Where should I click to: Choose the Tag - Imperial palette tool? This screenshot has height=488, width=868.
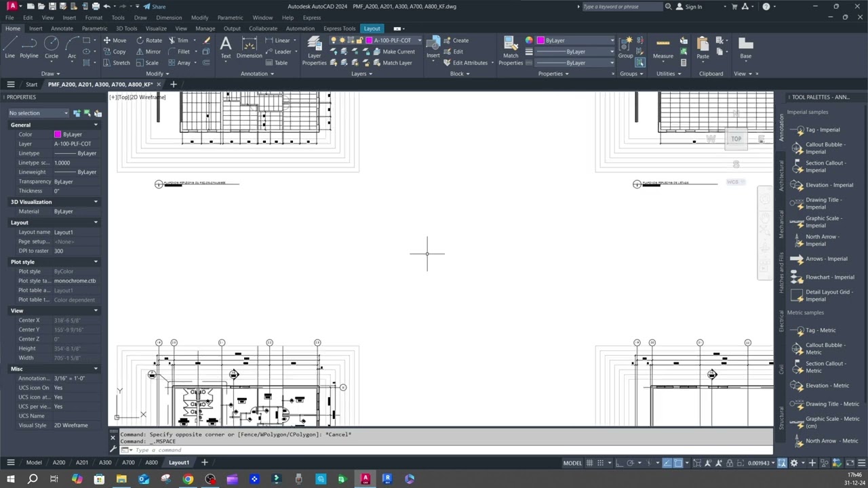coord(816,130)
